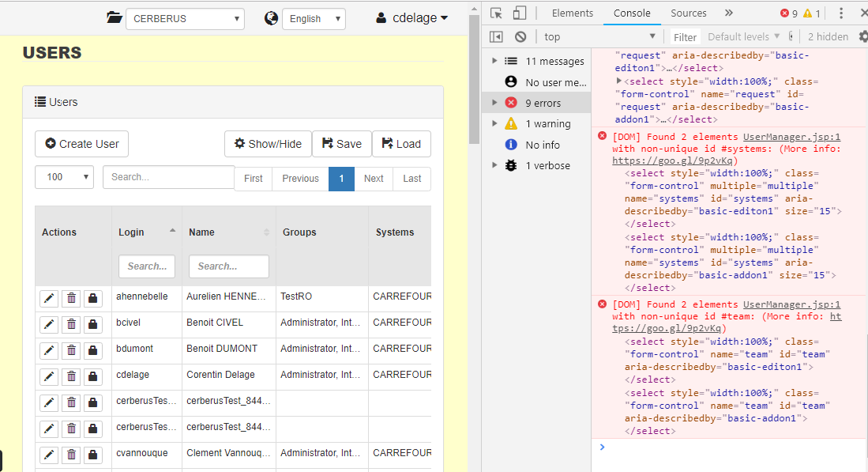Open DevTools settings via the gear icon
This screenshot has height=472, width=868.
click(861, 36)
